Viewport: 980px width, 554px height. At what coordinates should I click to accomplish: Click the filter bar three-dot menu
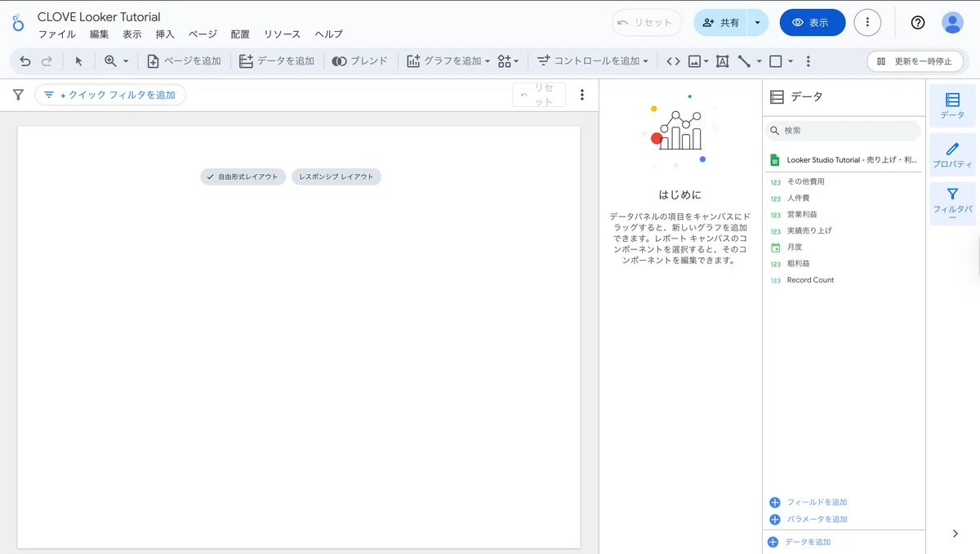[x=582, y=95]
